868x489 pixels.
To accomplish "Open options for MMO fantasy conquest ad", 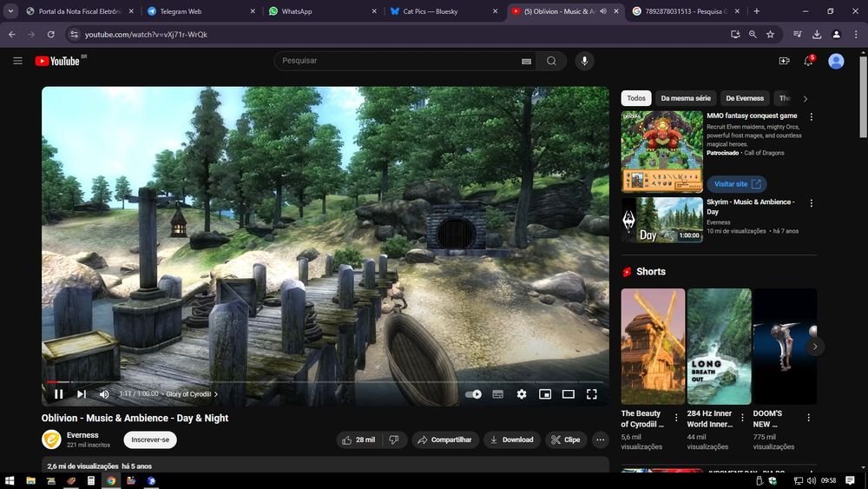I will (812, 117).
